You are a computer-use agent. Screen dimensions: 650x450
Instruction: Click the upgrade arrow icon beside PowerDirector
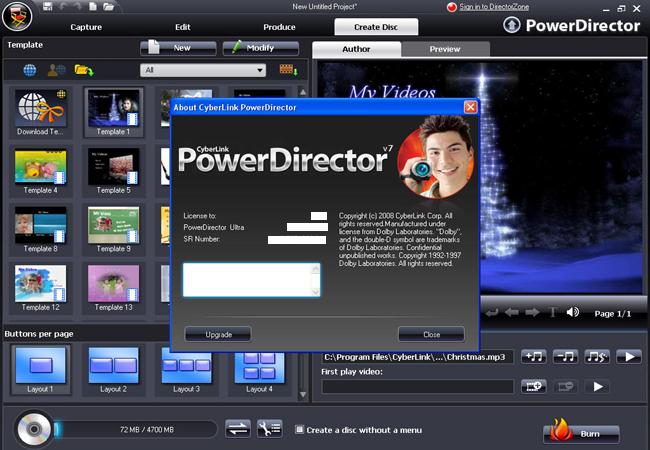coord(512,25)
